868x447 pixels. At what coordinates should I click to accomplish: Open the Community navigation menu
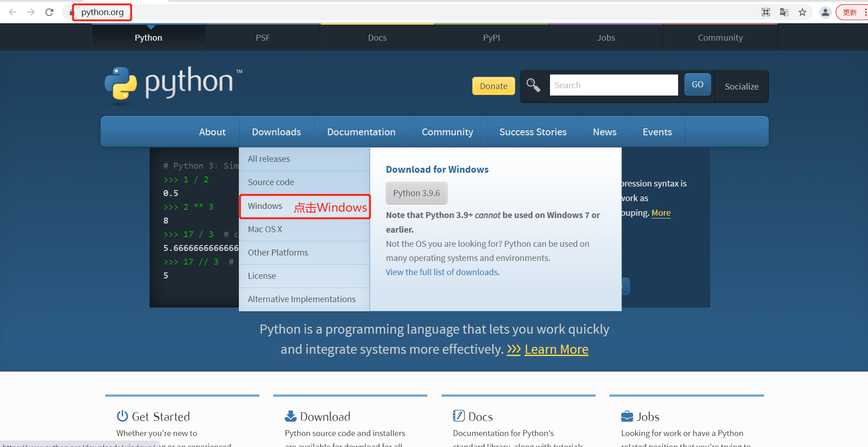[447, 132]
